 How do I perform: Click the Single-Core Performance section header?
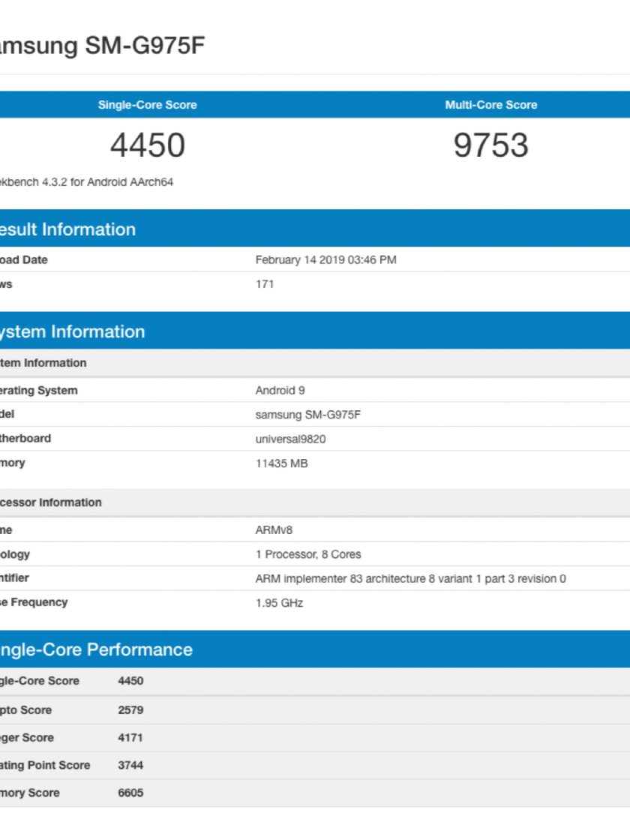pyautogui.click(x=96, y=649)
